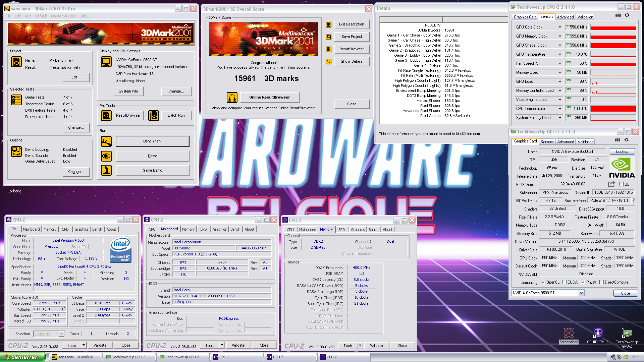Click the Benchmark button

[x=153, y=141]
